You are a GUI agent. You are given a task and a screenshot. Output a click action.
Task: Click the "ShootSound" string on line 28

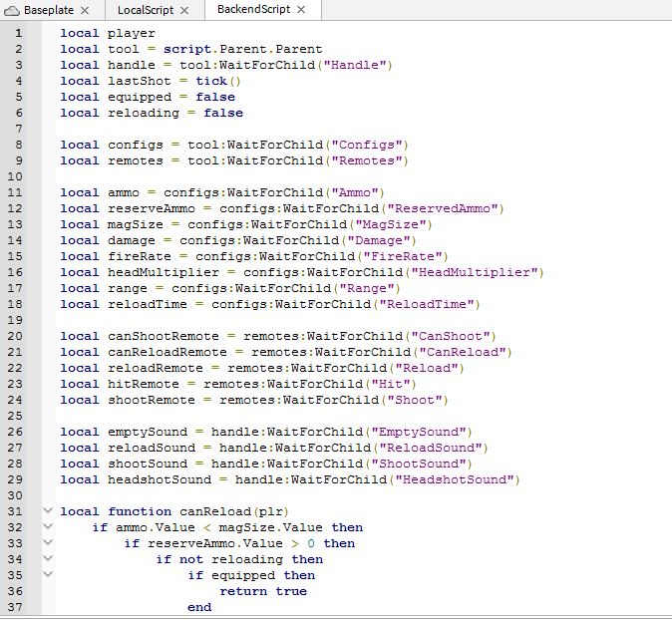tap(419, 464)
